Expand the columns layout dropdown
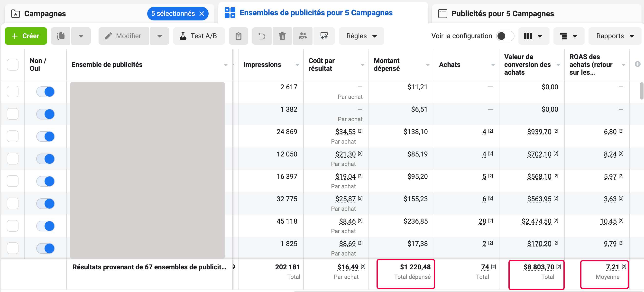The width and height of the screenshot is (644, 292). [534, 36]
